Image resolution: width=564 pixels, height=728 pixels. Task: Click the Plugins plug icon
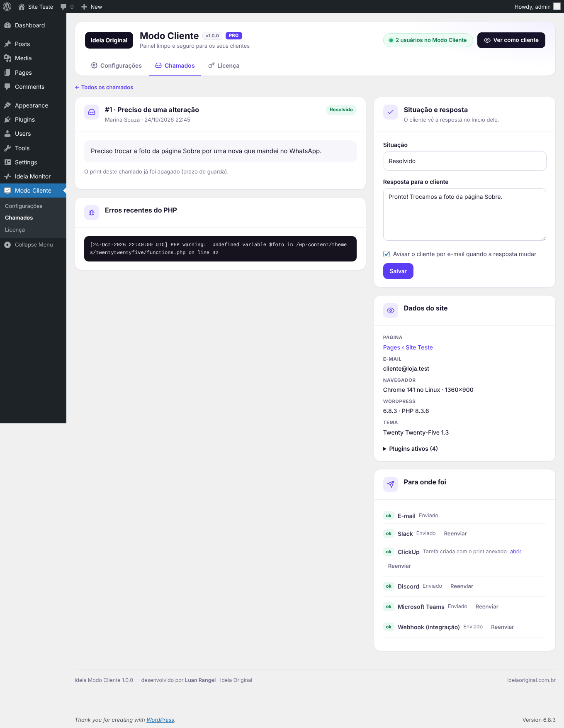coord(7,120)
